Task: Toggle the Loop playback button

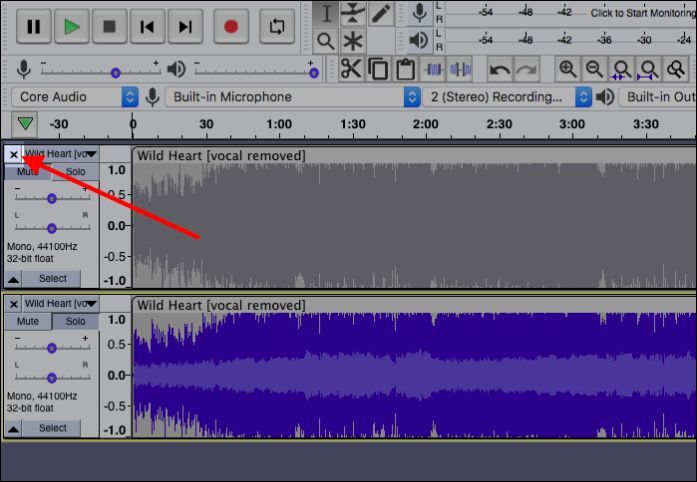Action: point(277,27)
